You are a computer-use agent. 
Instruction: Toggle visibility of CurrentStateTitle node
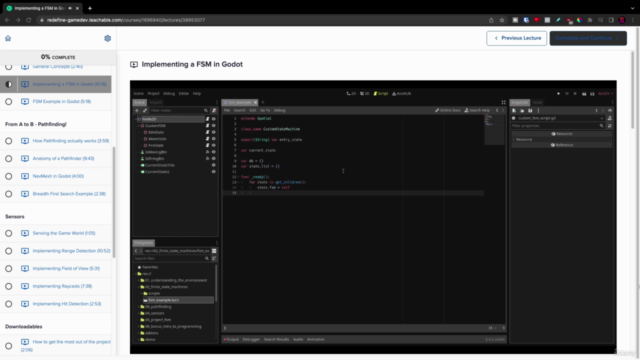[x=213, y=165]
